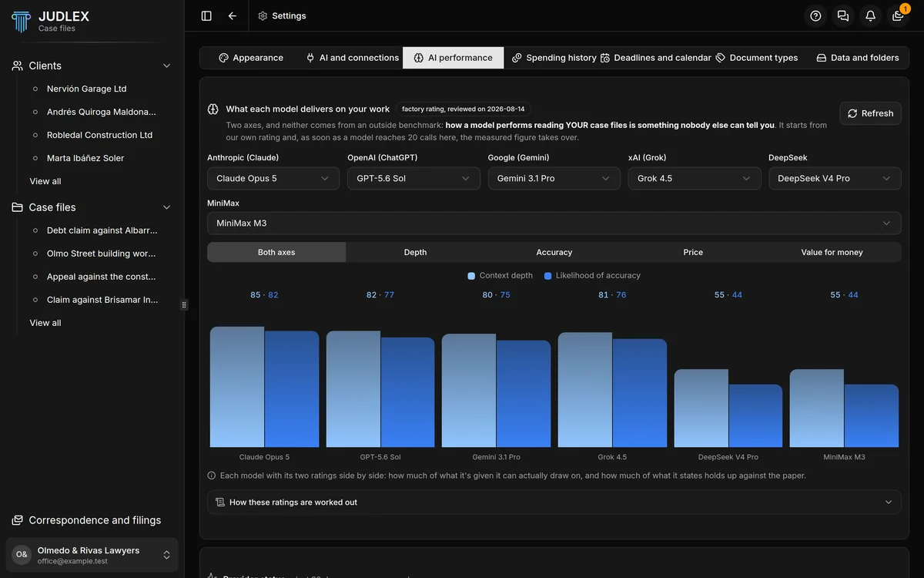This screenshot has width=924, height=578.
Task: Open the Olmedo & Rivas Lawyers account switcher
Action: pyautogui.click(x=92, y=555)
